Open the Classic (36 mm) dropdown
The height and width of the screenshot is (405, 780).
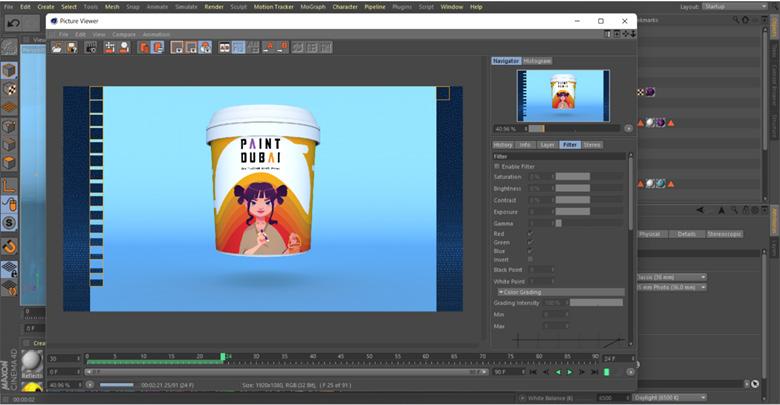(x=672, y=277)
